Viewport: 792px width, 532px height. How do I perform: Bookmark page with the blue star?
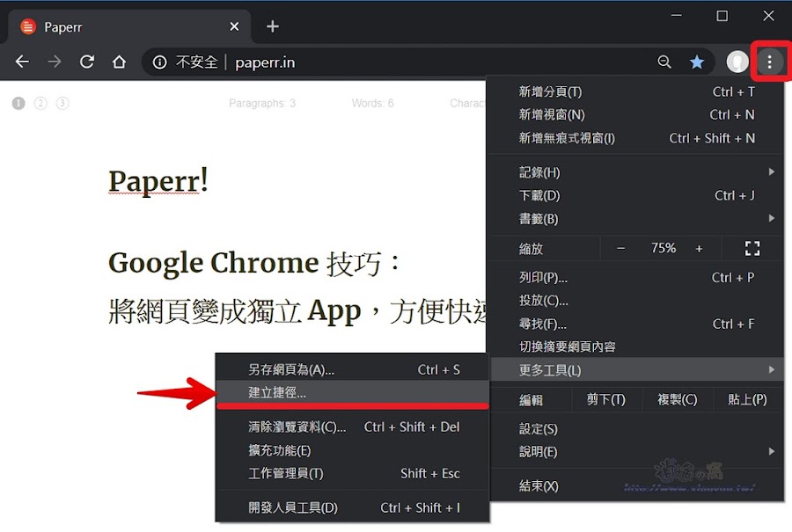pos(697,62)
